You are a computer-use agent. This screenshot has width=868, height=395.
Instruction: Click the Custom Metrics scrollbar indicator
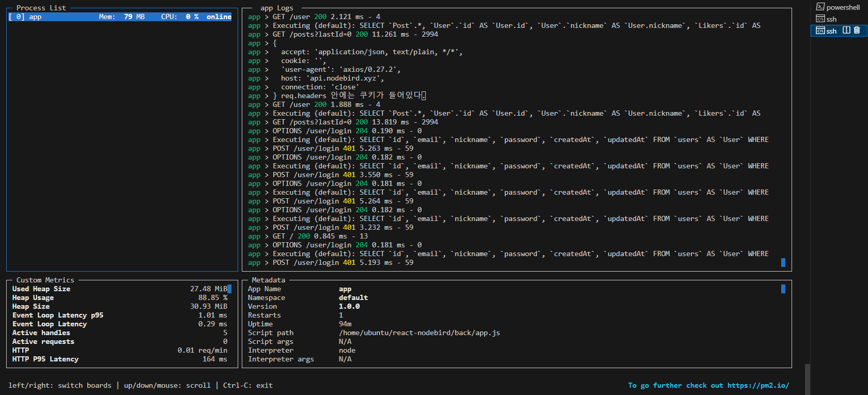coord(229,289)
